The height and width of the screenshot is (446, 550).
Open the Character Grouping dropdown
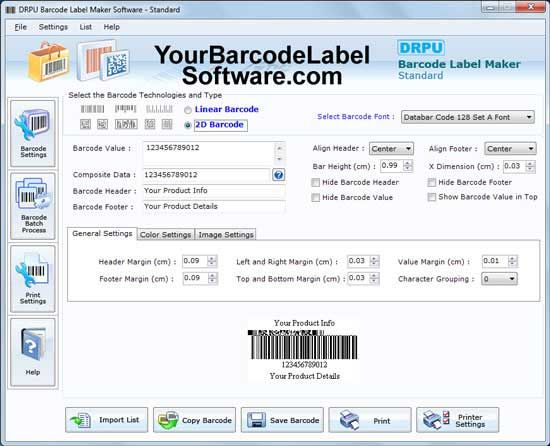tap(499, 279)
